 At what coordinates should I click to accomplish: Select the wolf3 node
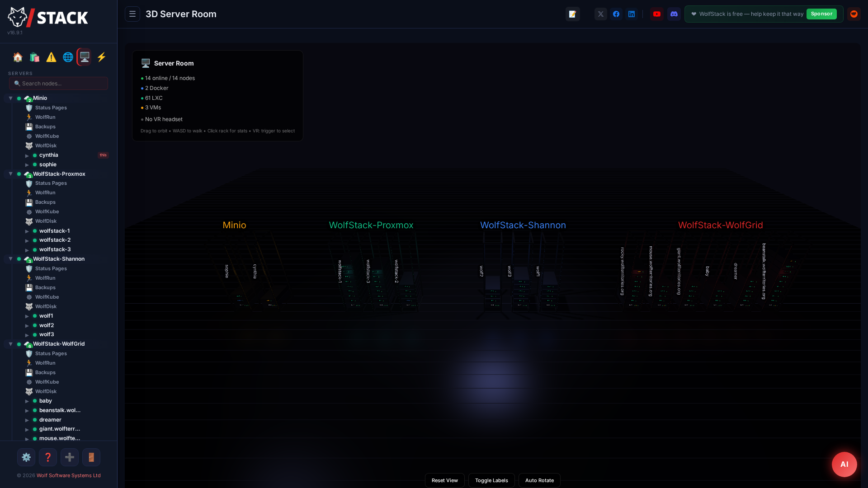[47, 334]
